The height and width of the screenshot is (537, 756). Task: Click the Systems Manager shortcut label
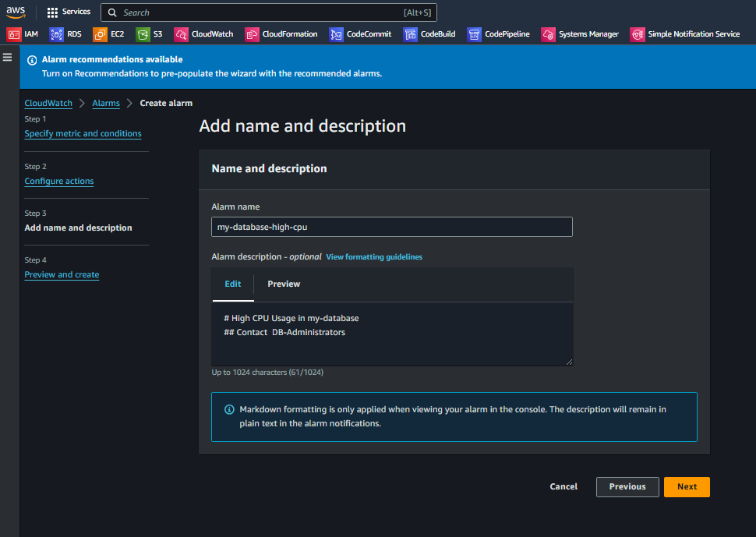click(x=588, y=34)
